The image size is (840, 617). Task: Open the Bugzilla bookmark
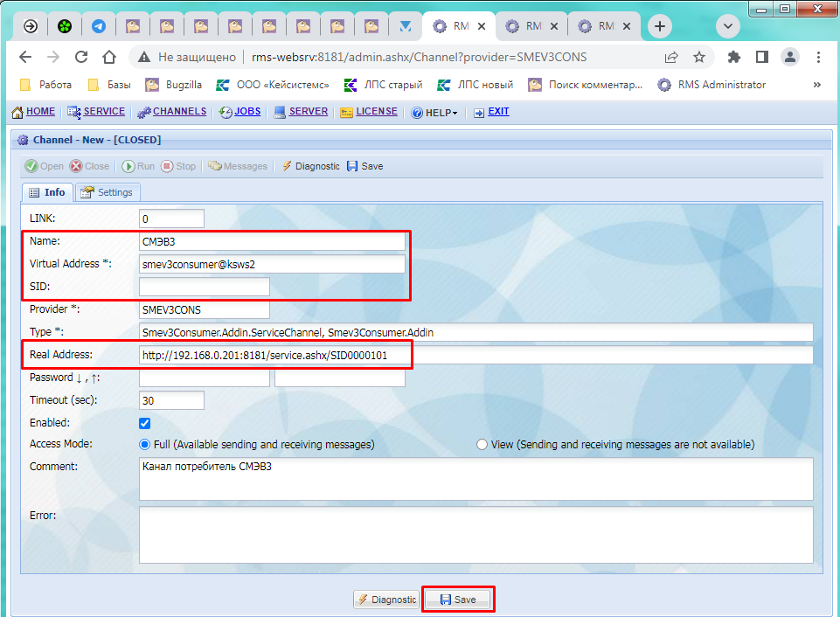coord(174,85)
